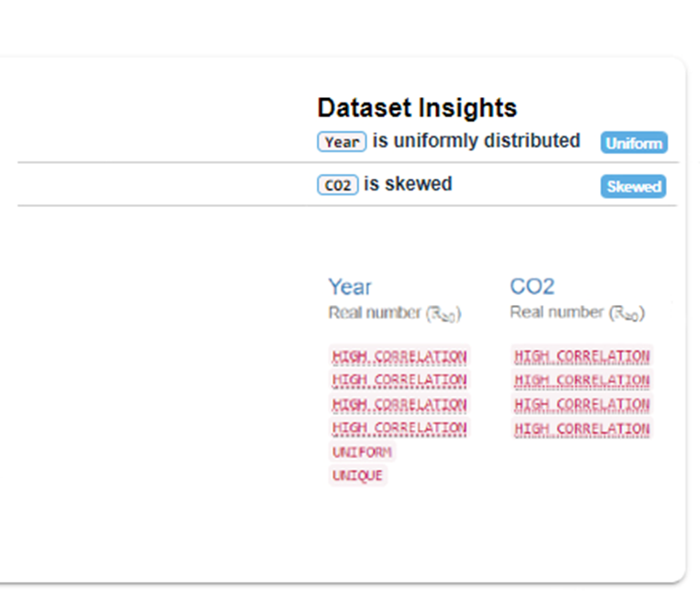Screen dimensions: 700x592
Task: Select the CO2 variable tag in insights
Action: [338, 185]
